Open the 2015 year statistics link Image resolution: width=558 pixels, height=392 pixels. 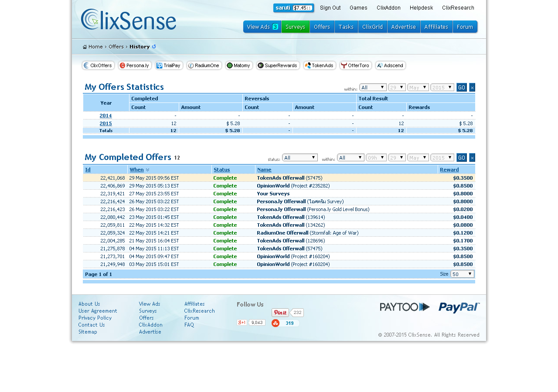click(105, 123)
